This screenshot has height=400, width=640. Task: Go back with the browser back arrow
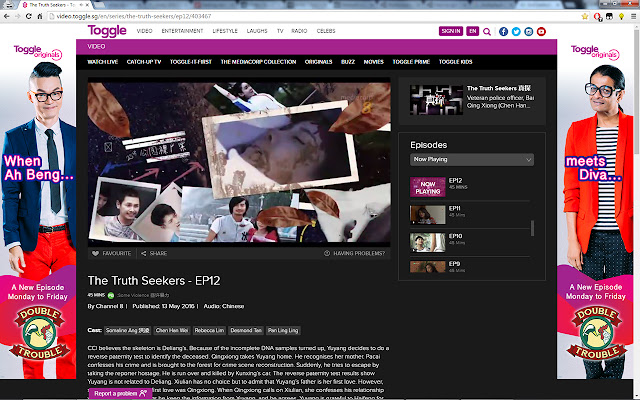(7, 16)
